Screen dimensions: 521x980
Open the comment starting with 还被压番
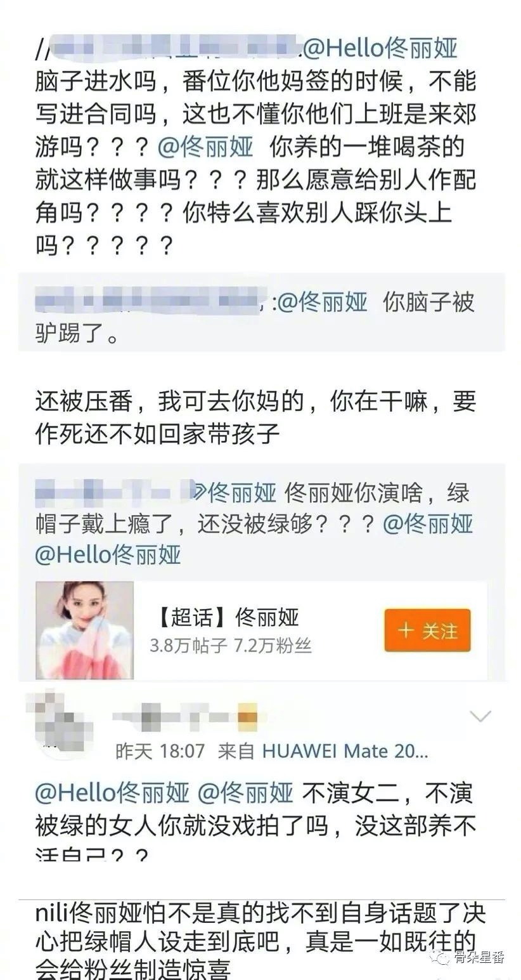pos(255,418)
